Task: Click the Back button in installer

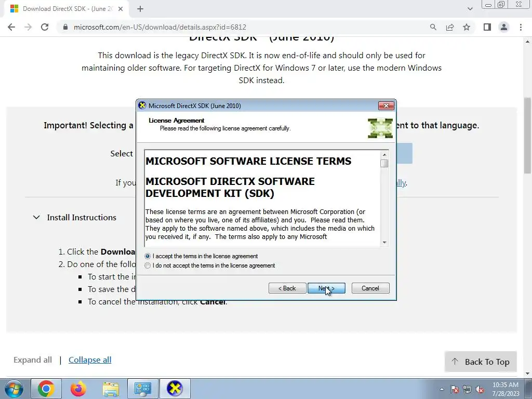Action: (x=287, y=288)
